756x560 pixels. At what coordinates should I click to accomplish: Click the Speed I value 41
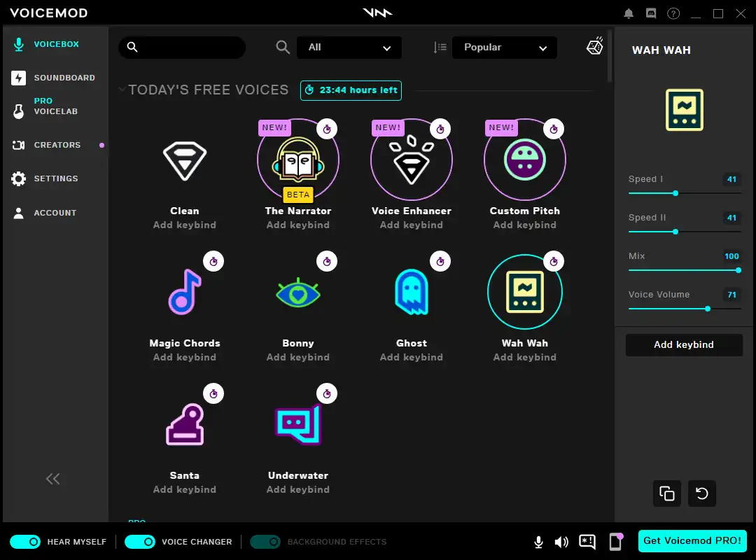click(731, 179)
